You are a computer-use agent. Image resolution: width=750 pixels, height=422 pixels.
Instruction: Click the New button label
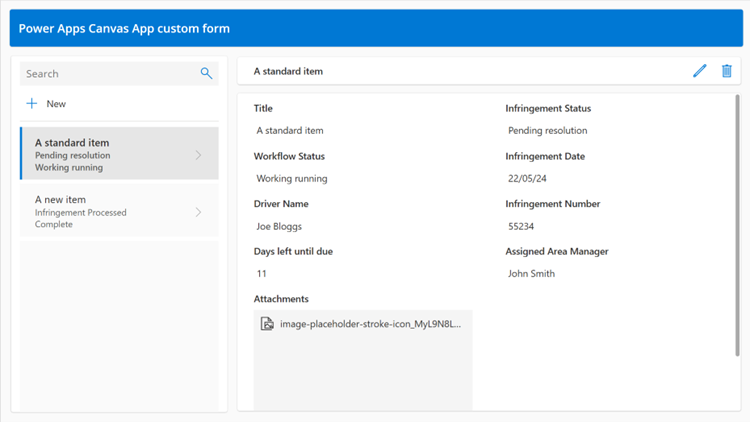[56, 104]
